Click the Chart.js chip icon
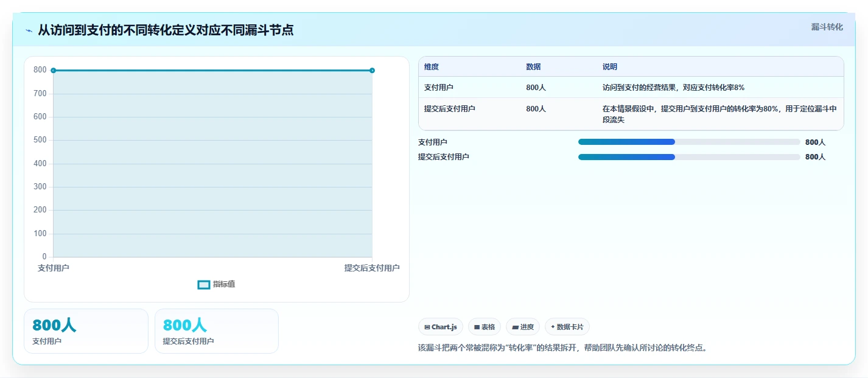Image resolution: width=868 pixels, height=378 pixels. point(427,327)
